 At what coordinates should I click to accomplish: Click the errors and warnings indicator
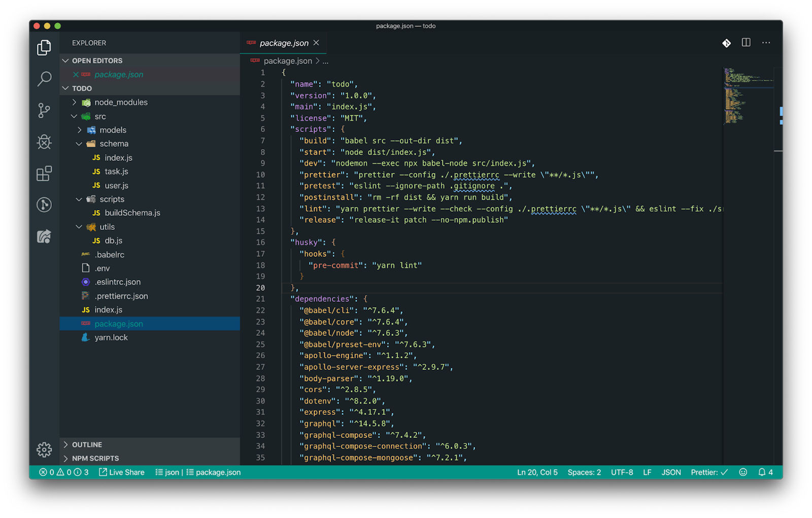[x=56, y=472]
